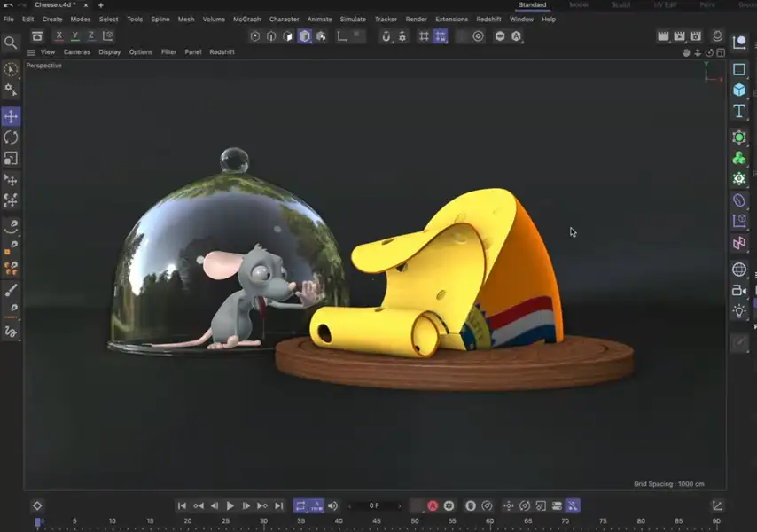Image resolution: width=757 pixels, height=532 pixels.
Task: Open the Render Settings
Action: (x=697, y=36)
